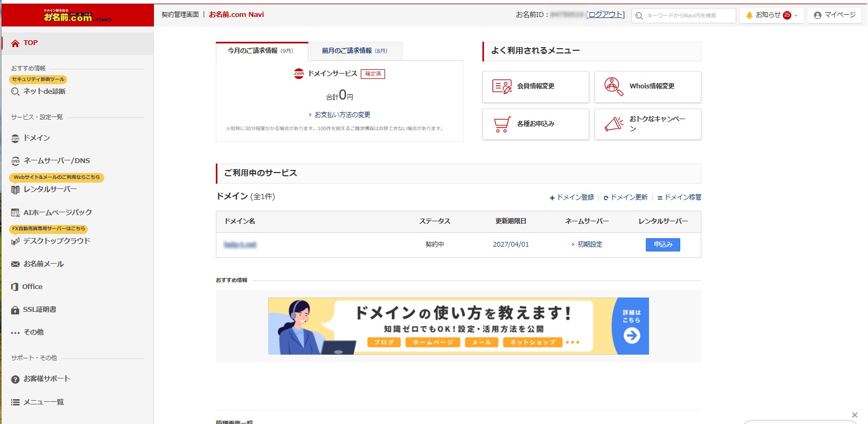This screenshot has height=424, width=868.
Task: Switch to 前月のご請求情報 tab
Action: [x=355, y=51]
